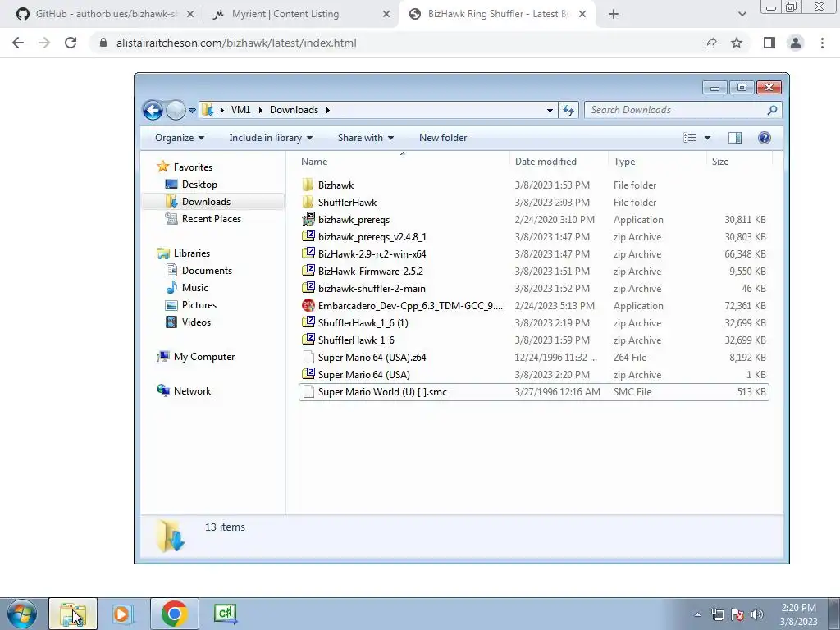The height and width of the screenshot is (630, 840).
Task: Click Downloads in the address breadcrumb
Action: [294, 110]
